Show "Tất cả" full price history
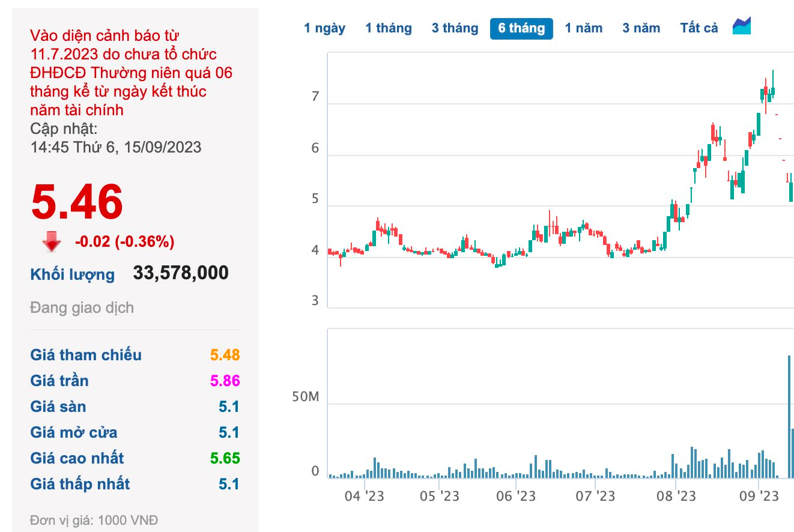 699,28
